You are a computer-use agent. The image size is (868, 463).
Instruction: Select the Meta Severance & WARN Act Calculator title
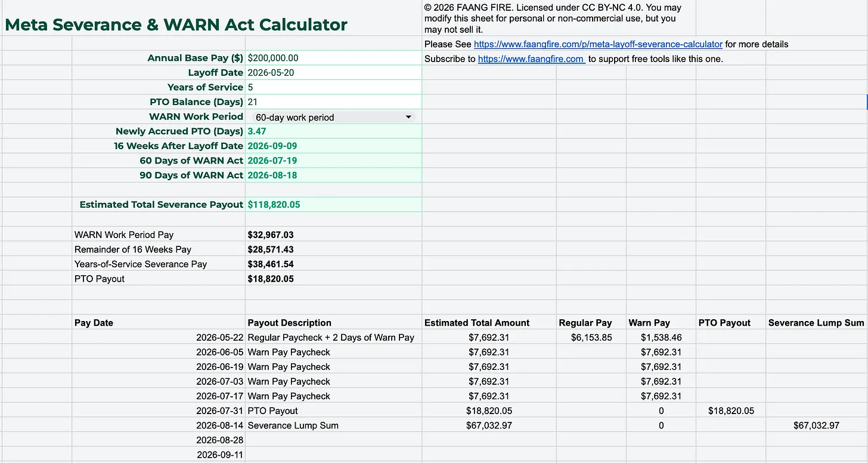point(176,25)
